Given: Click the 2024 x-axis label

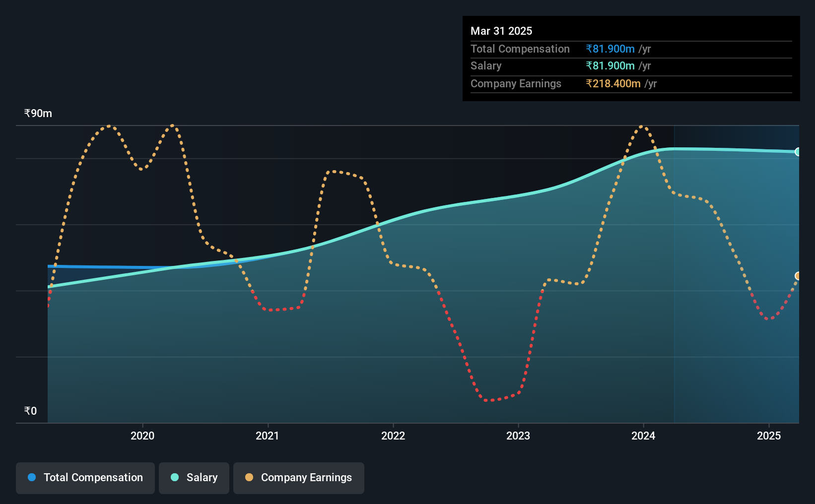Looking at the screenshot, I should (x=643, y=436).
